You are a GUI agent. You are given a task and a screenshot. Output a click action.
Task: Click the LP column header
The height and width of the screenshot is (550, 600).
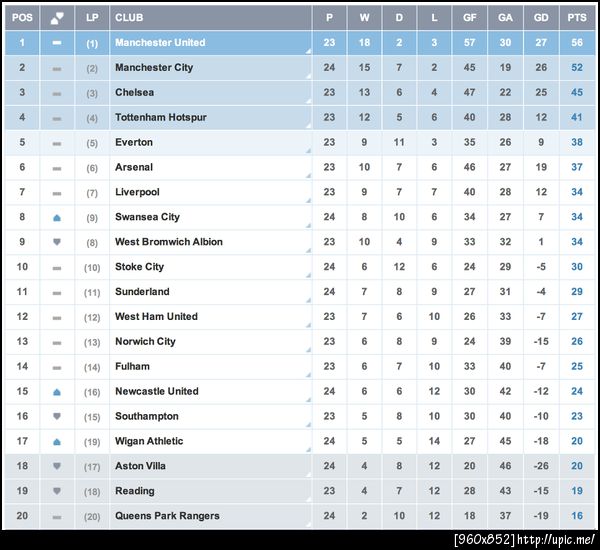click(x=92, y=18)
